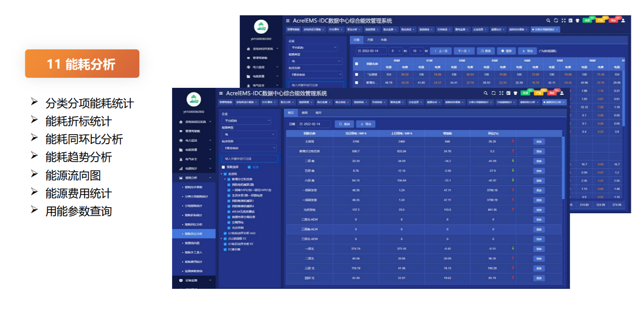Uncheck 主进线 tree checkbox
The image size is (644, 312).
click(x=225, y=174)
